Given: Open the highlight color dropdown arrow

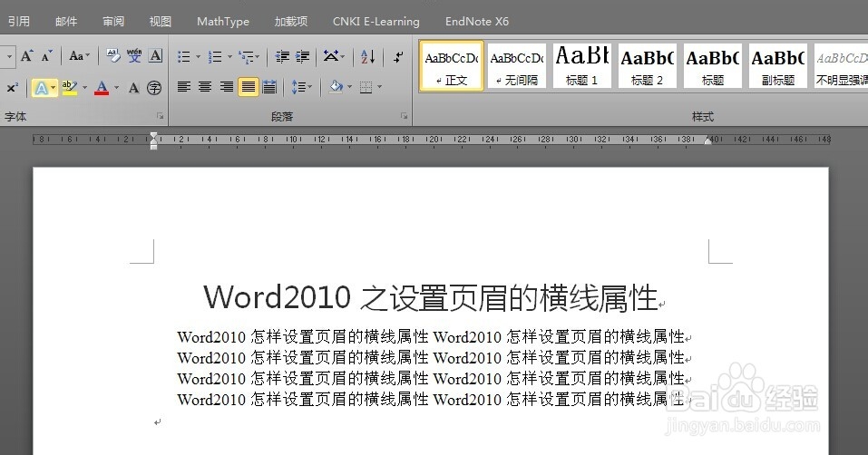Looking at the screenshot, I should click(84, 87).
